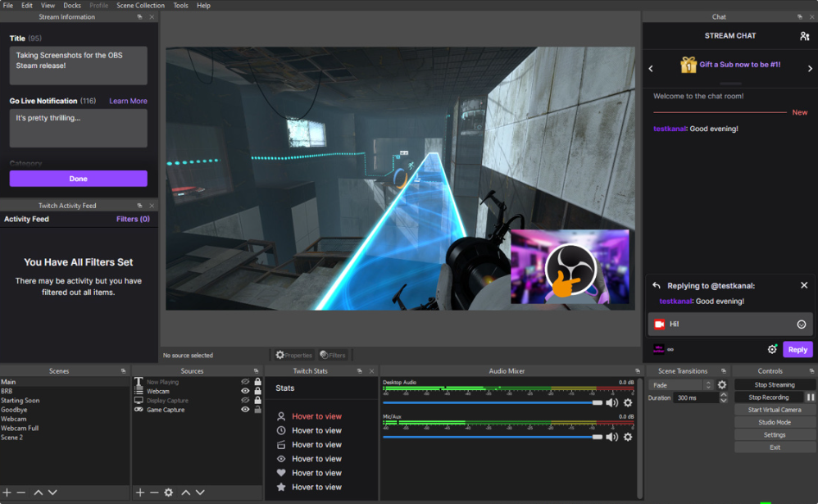Image resolution: width=818 pixels, height=504 pixels.
Task: Open the emote picker in the chat box
Action: [x=802, y=325]
